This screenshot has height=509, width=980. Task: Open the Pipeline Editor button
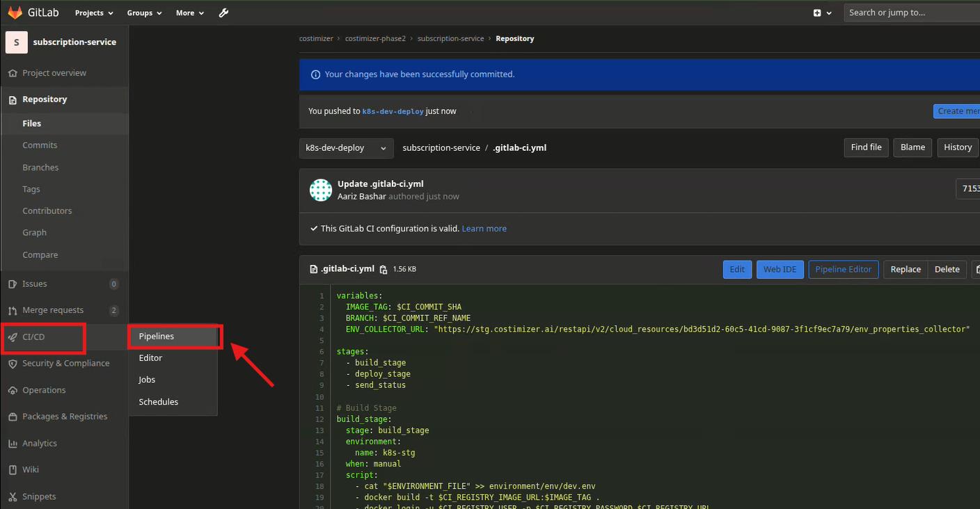tap(843, 269)
